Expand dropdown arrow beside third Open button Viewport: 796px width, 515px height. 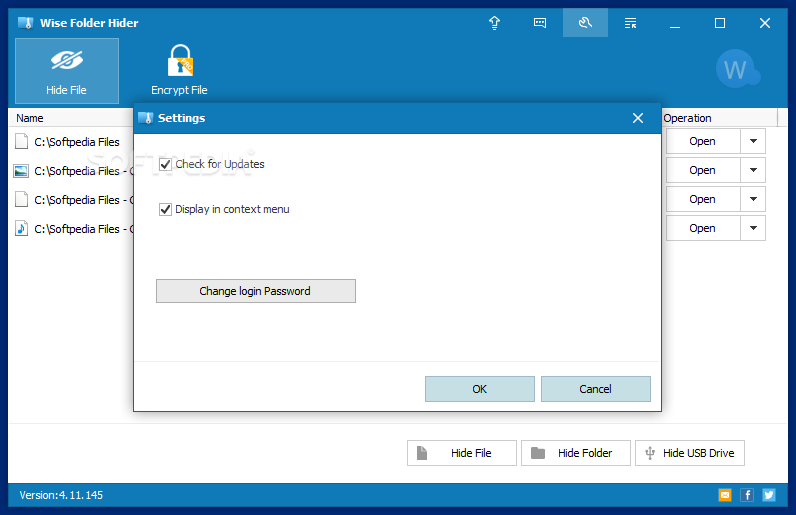(x=753, y=199)
